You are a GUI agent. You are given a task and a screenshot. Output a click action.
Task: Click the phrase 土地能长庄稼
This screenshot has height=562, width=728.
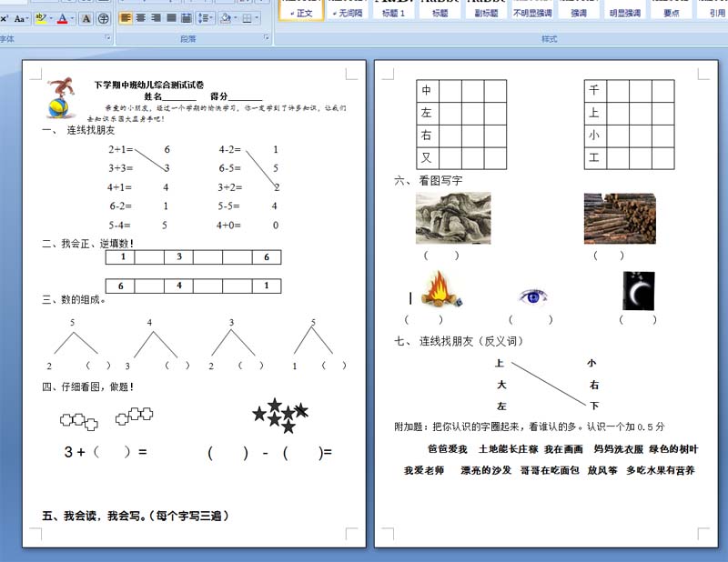pos(509,449)
